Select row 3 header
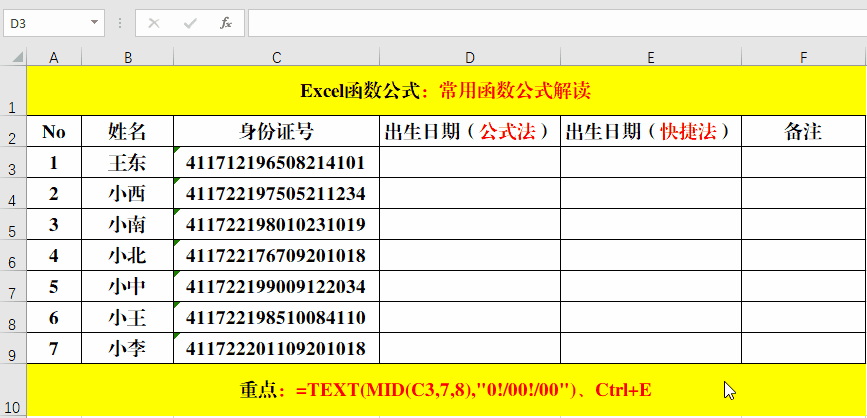Image resolution: width=867 pixels, height=418 pixels. (13, 162)
